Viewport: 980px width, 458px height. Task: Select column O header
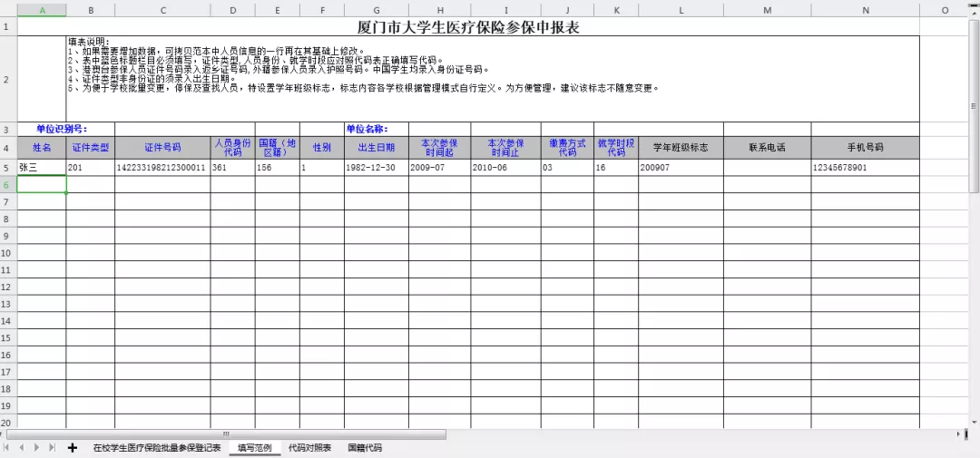click(945, 10)
